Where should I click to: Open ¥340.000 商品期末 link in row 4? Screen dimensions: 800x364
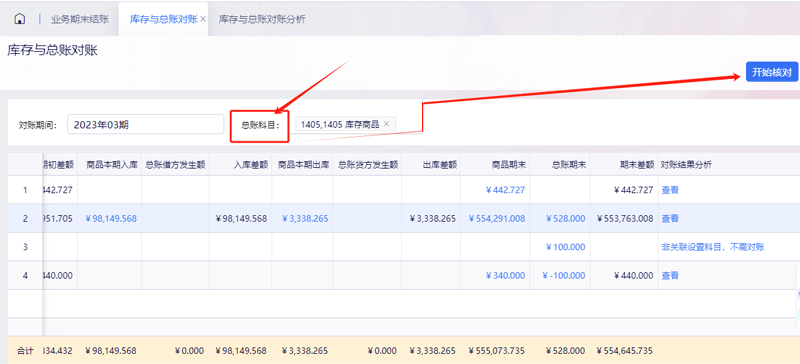click(x=505, y=276)
